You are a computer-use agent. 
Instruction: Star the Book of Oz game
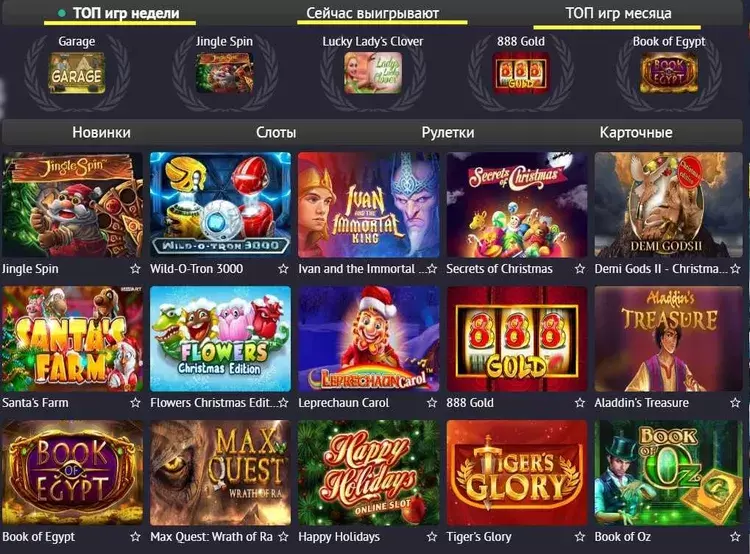click(735, 537)
